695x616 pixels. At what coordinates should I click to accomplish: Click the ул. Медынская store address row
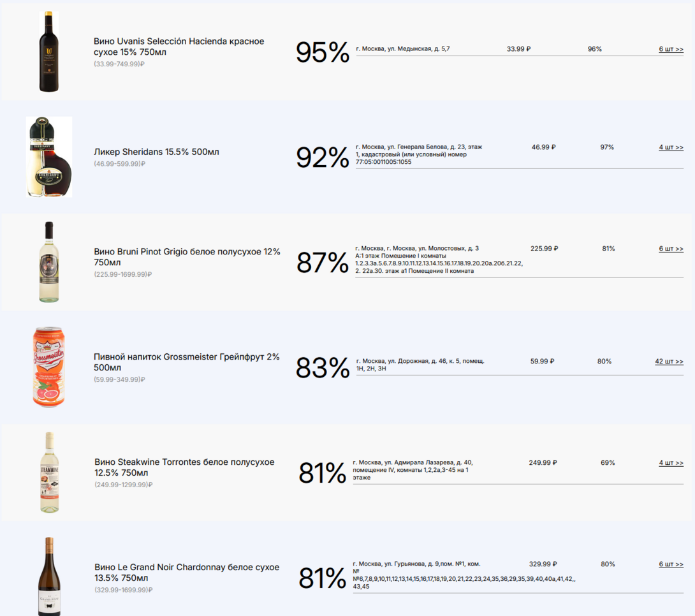coord(403,49)
